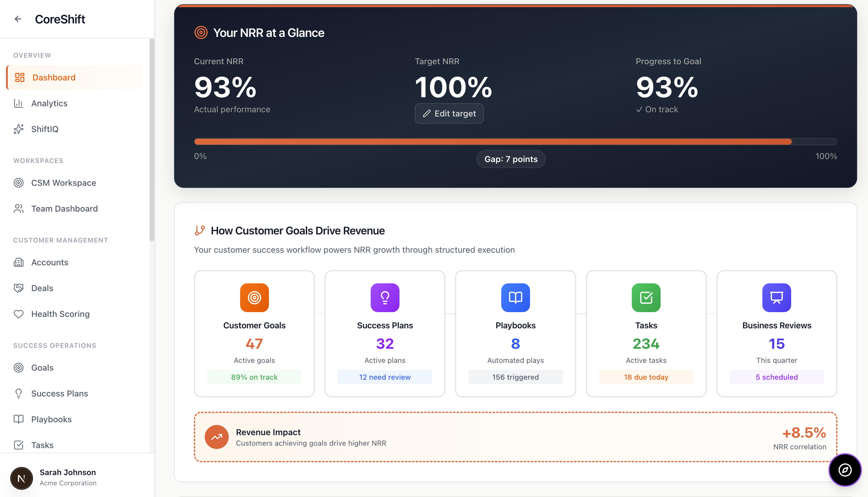Click the green Tasks checkmark icon
The image size is (868, 497).
646,297
